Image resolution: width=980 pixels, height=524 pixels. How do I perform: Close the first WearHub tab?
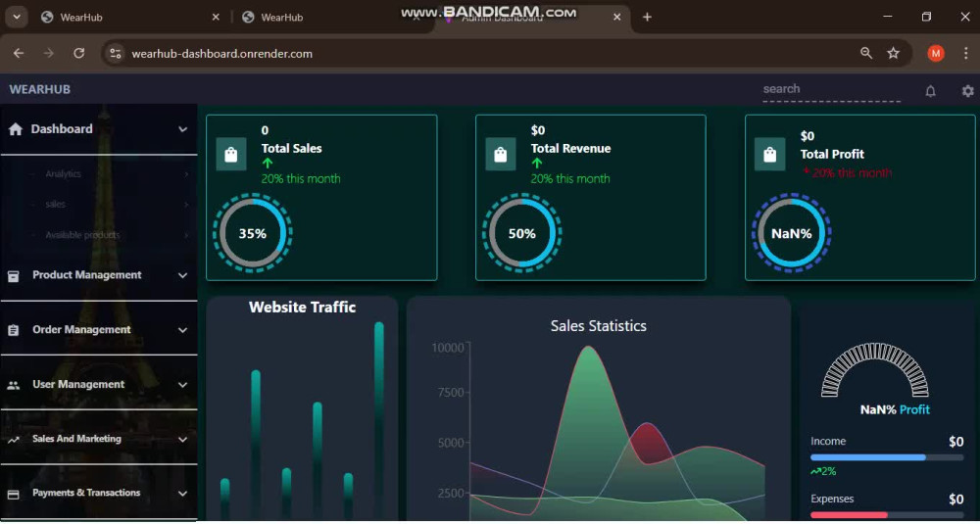pyautogui.click(x=216, y=18)
